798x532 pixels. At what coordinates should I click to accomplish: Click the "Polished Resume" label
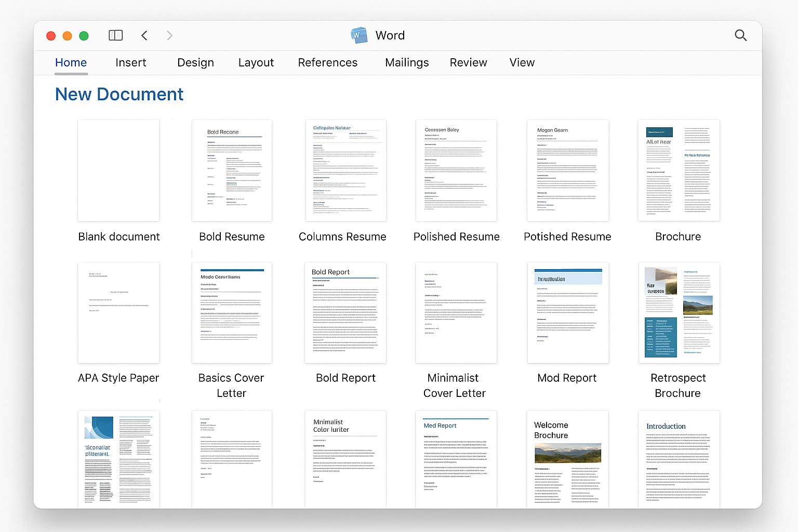(456, 236)
